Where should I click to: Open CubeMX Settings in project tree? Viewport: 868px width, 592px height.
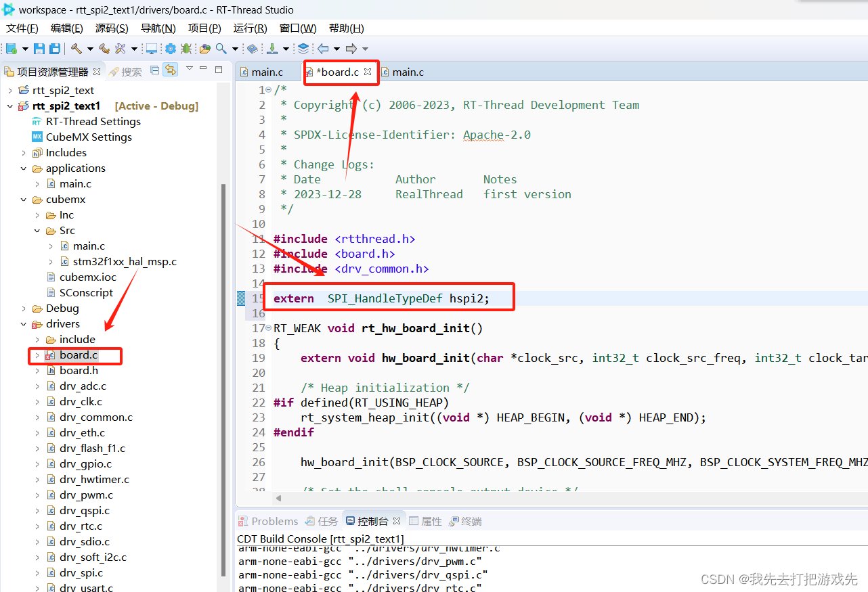[x=81, y=137]
